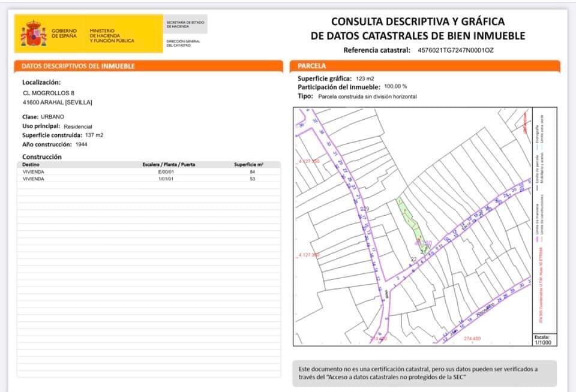Click the Escala 1/1000 box on the map
This screenshot has width=576, height=392.
pyautogui.click(x=544, y=340)
